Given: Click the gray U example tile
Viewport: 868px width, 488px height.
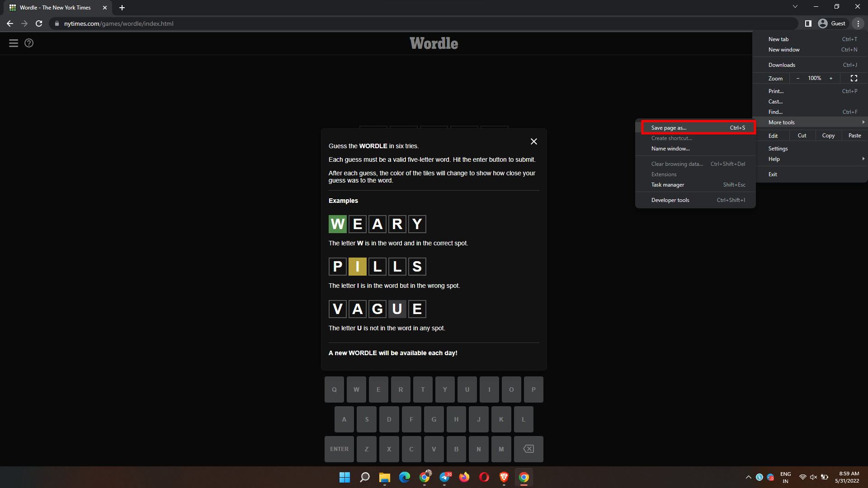Looking at the screenshot, I should 397,309.
